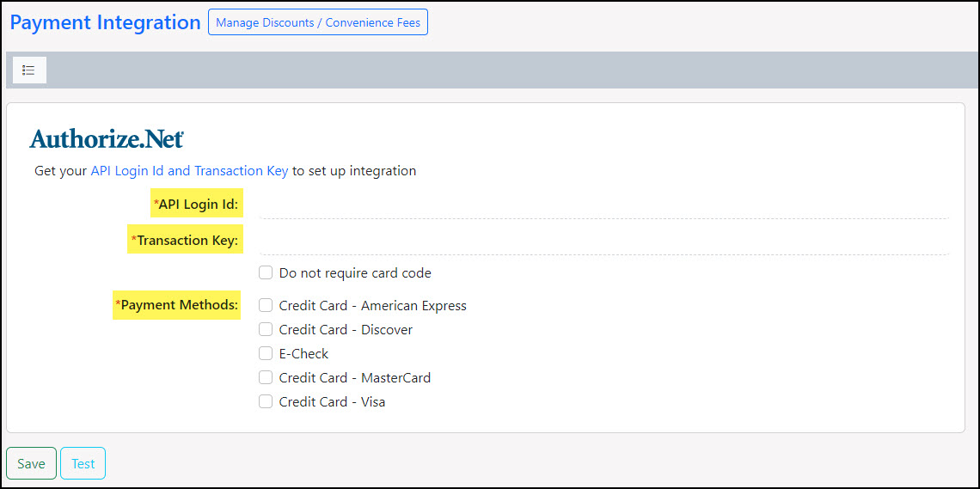The width and height of the screenshot is (980, 489).
Task: Click the Payment Integration heading
Action: click(106, 22)
